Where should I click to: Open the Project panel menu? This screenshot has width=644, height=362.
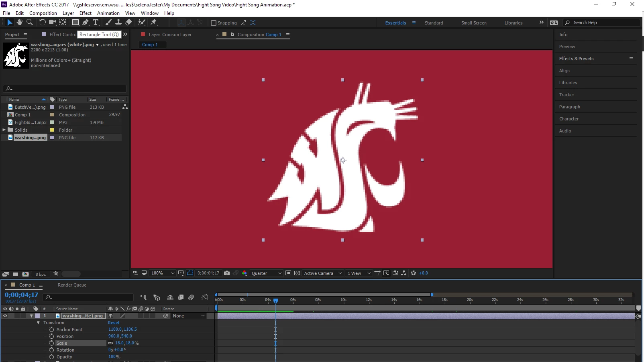25,35
